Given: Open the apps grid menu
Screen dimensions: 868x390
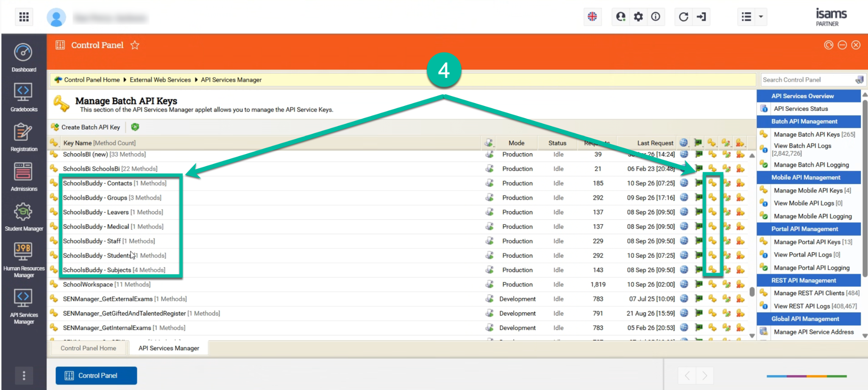Looking at the screenshot, I should pos(24,17).
